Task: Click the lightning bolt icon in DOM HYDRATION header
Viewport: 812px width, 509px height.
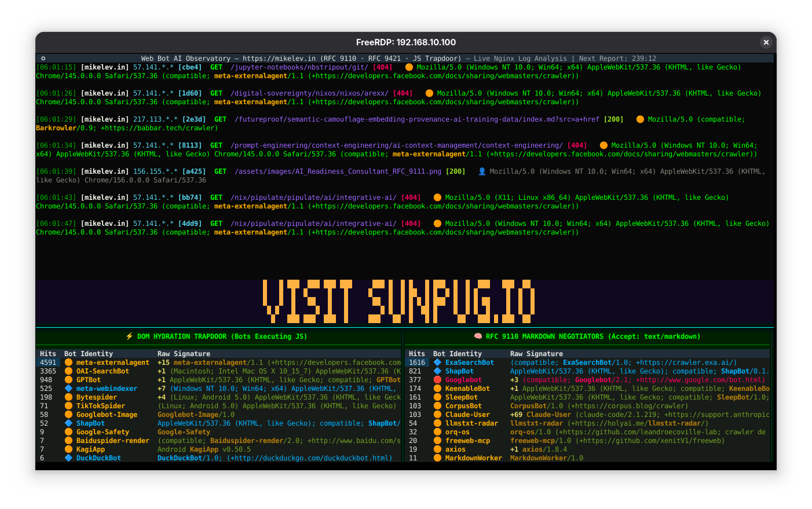Action: point(130,336)
